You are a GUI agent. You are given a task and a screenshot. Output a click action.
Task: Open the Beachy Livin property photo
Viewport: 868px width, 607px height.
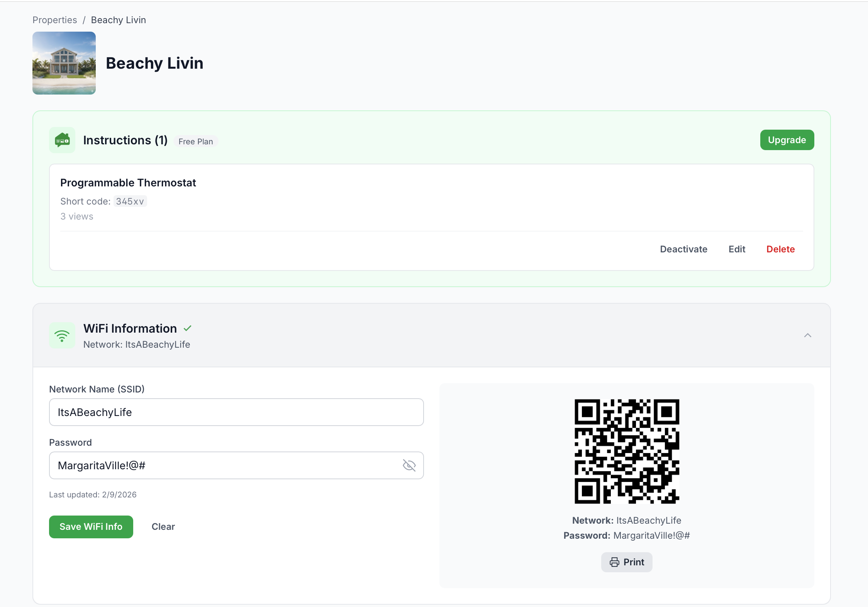pyautogui.click(x=64, y=63)
